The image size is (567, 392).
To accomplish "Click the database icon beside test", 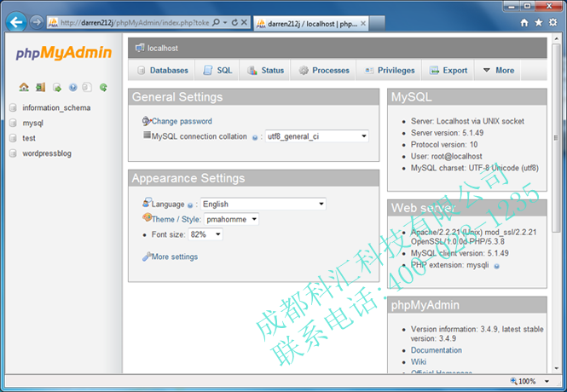I will pos(13,138).
